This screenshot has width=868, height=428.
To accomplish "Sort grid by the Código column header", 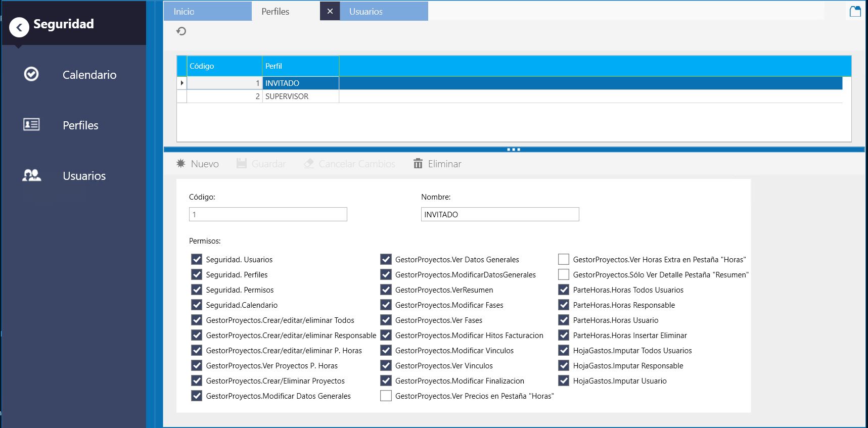I will point(224,66).
